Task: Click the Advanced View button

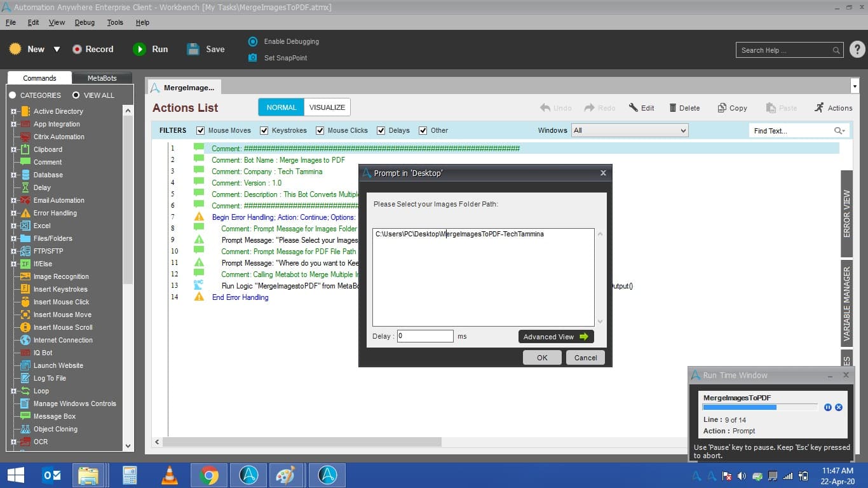Action: click(556, 337)
